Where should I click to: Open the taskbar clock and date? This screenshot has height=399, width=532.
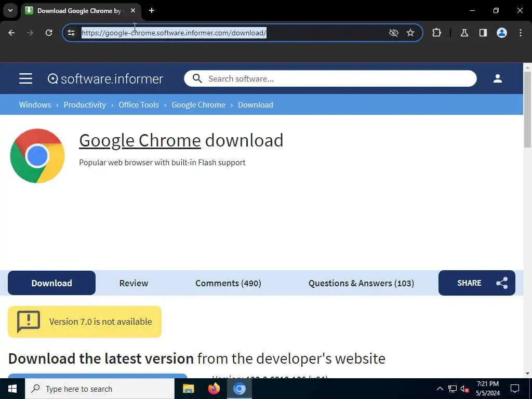click(x=487, y=389)
